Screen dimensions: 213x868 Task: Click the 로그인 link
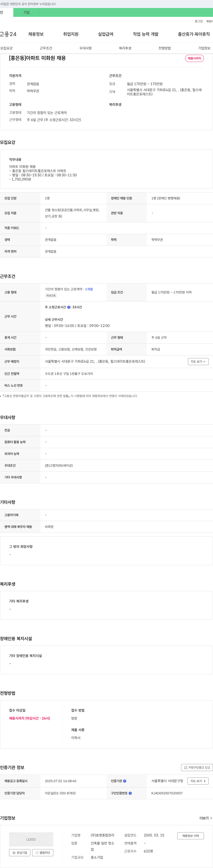click(199, 21)
